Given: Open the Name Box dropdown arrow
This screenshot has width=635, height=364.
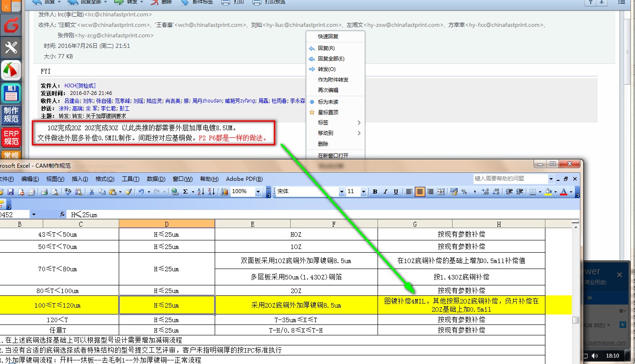Looking at the screenshot, I should point(33,214).
